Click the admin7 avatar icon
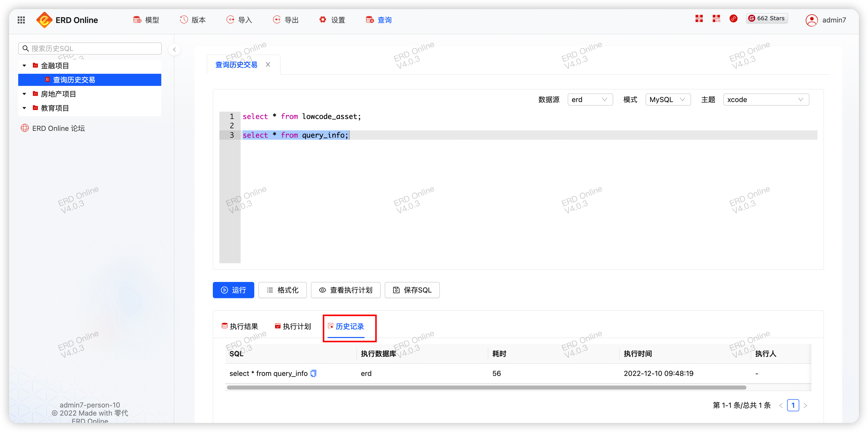The width and height of the screenshot is (868, 432). (812, 20)
